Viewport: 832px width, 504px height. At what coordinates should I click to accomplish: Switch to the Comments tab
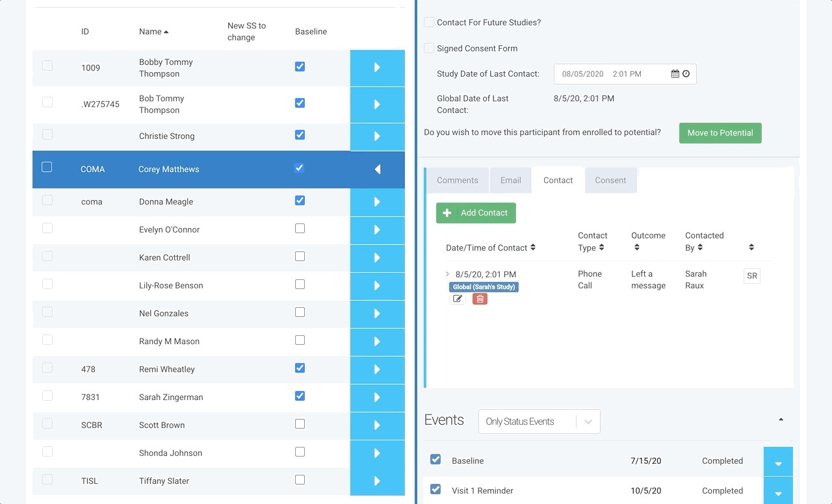click(x=457, y=181)
